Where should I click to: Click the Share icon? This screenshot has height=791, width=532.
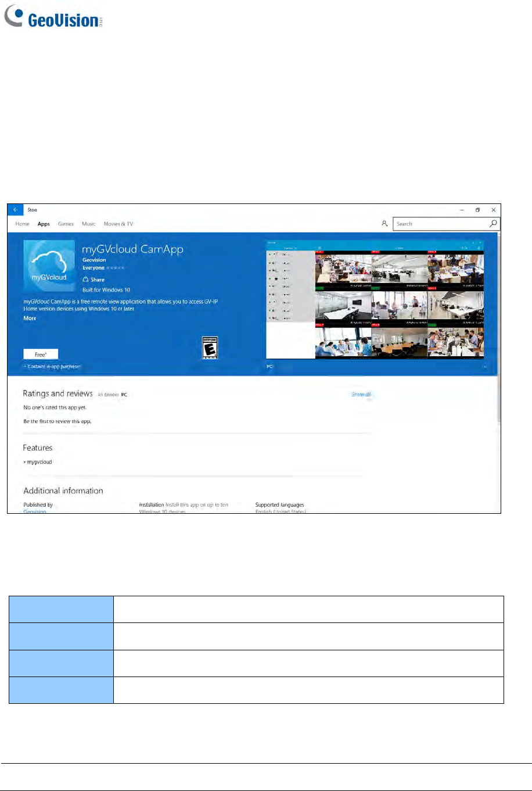click(x=86, y=280)
